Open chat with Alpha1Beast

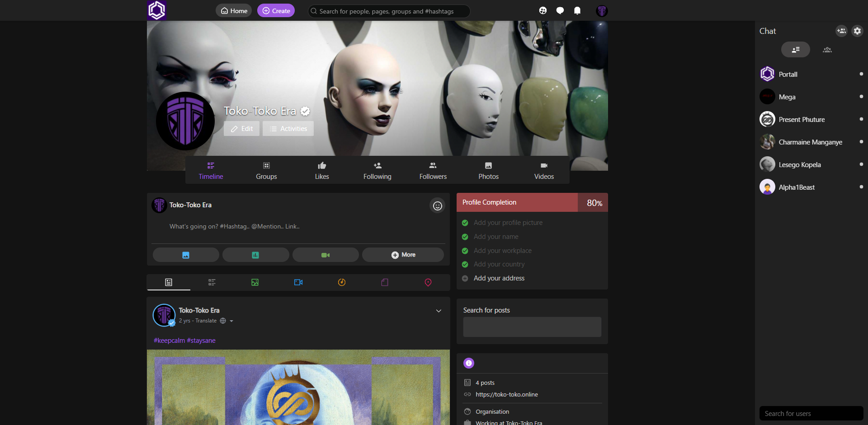(811, 187)
